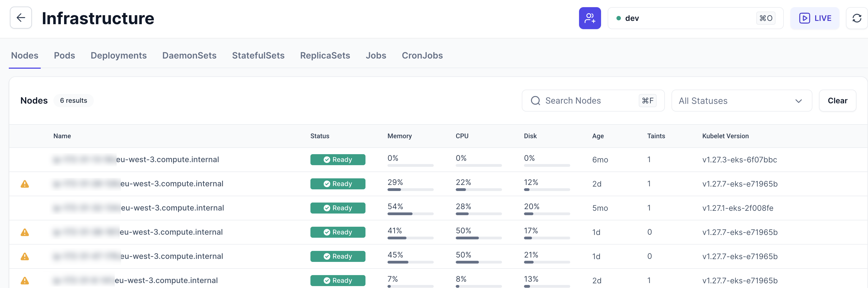Click the back arrow icon
The image size is (868, 288).
(21, 18)
